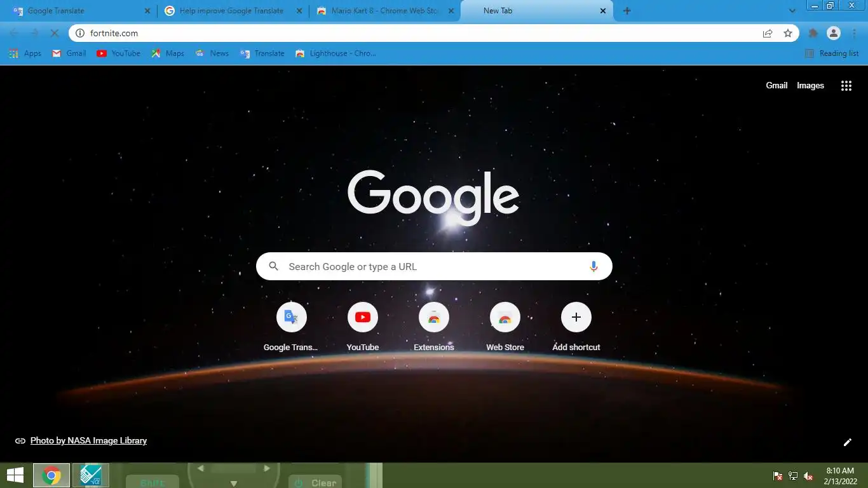Click the muted volume tray icon
This screenshot has width=868, height=488.
click(x=808, y=476)
